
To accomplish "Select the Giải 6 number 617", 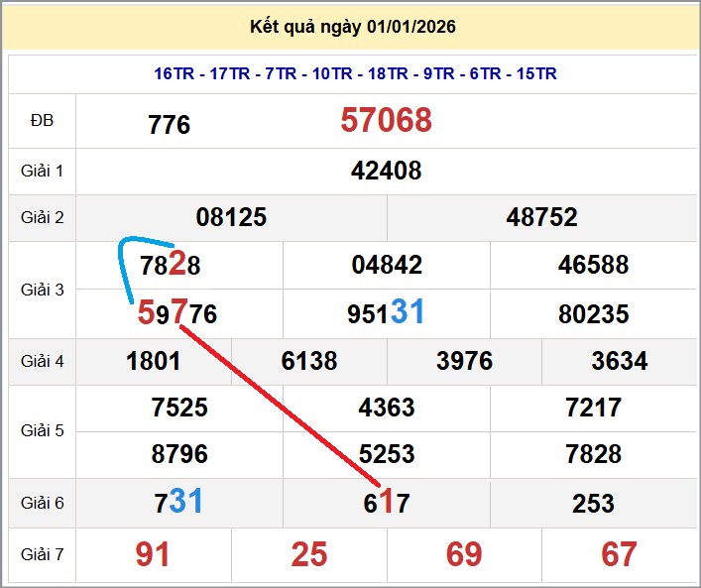I will pos(386,503).
